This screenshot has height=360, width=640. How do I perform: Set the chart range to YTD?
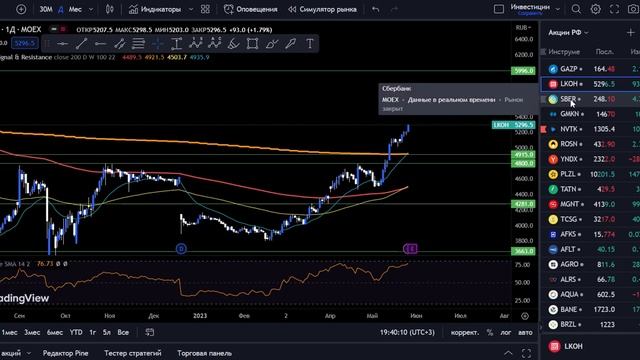76,332
